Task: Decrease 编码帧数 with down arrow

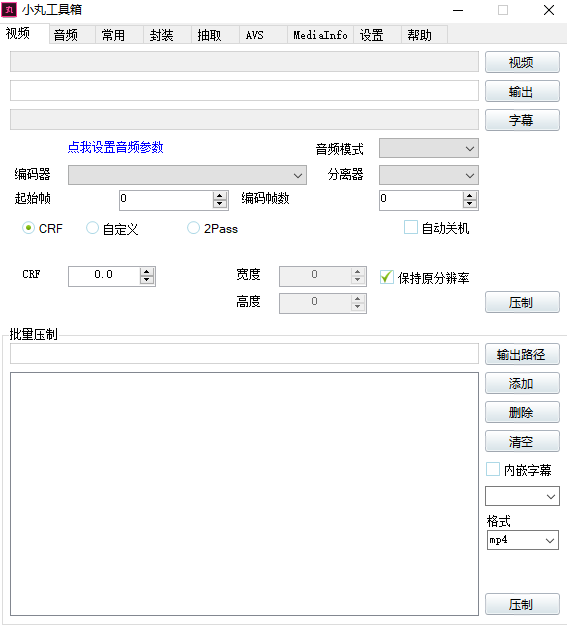Action: click(470, 204)
